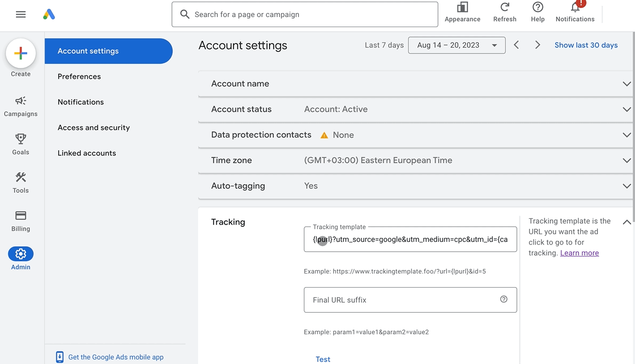Open Linked accounts menu item
635x364 pixels.
click(x=86, y=153)
